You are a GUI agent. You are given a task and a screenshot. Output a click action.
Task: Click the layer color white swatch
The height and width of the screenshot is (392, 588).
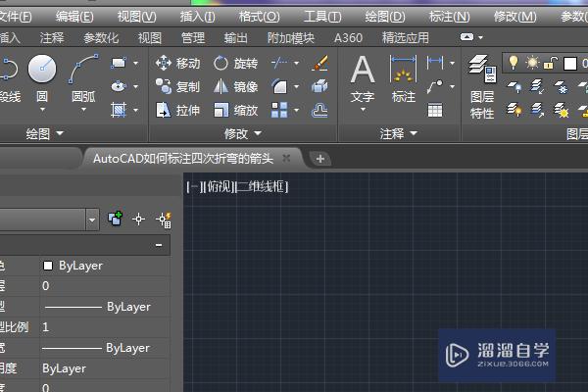570,64
